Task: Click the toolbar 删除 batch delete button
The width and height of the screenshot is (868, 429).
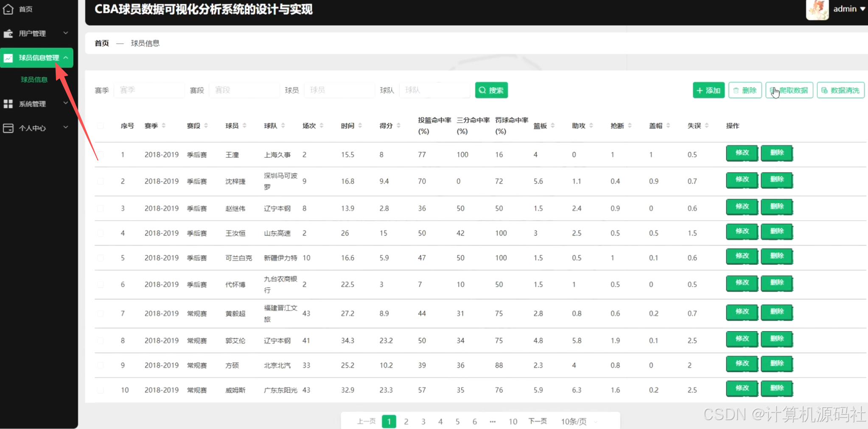Action: [x=745, y=90]
